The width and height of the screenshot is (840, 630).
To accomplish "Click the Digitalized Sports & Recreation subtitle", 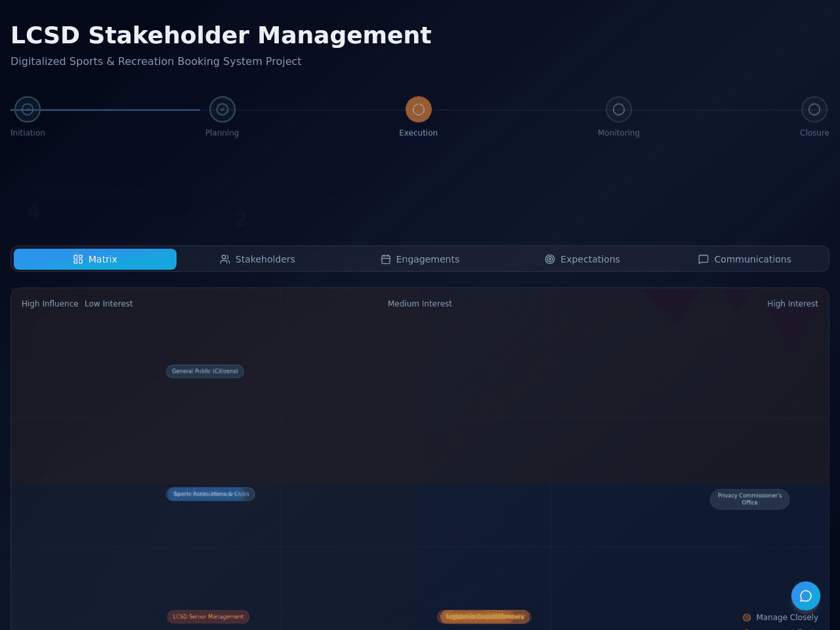I will pyautogui.click(x=156, y=61).
